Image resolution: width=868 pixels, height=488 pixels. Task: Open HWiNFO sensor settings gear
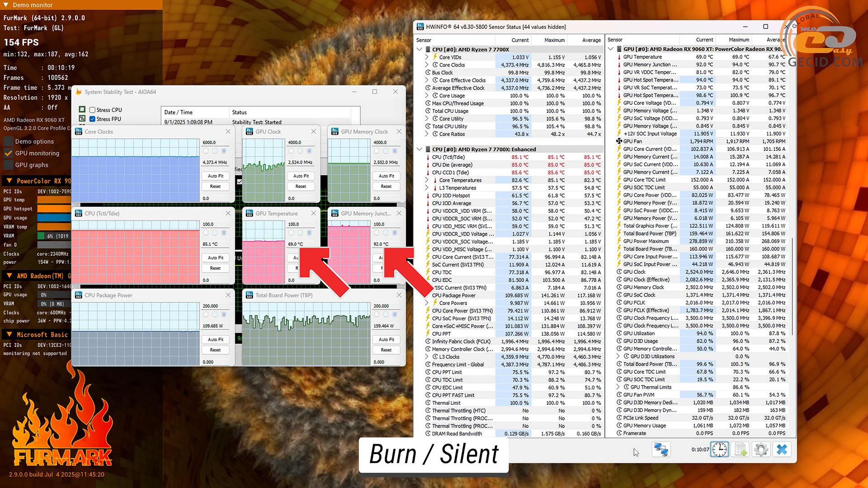(761, 450)
